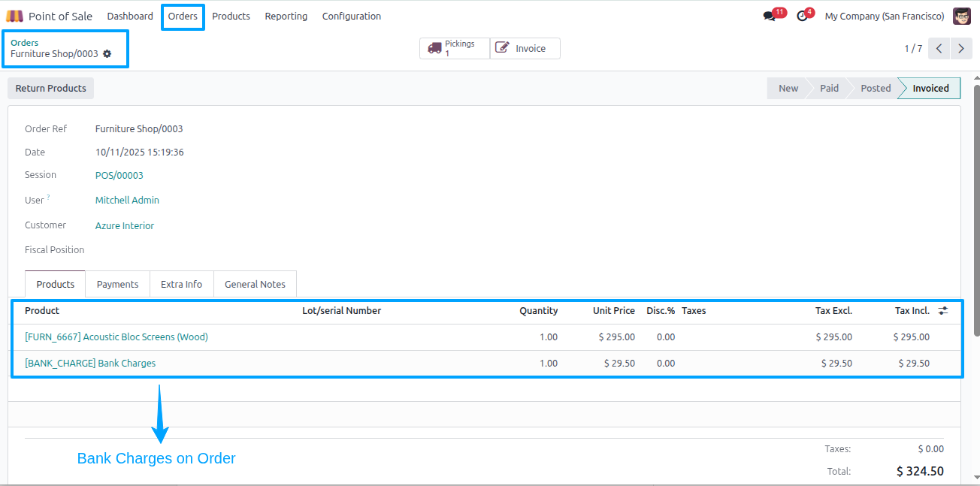Open the Reporting menu

pos(286,16)
